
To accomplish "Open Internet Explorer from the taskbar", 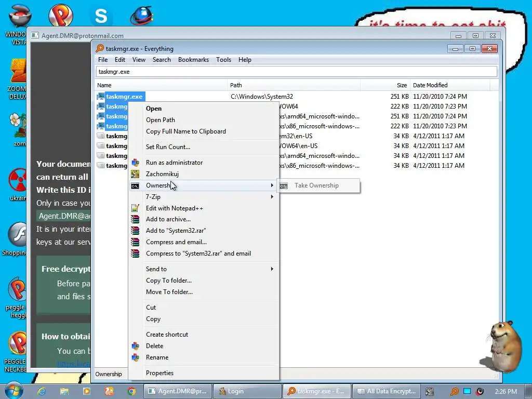I will click(x=42, y=391).
